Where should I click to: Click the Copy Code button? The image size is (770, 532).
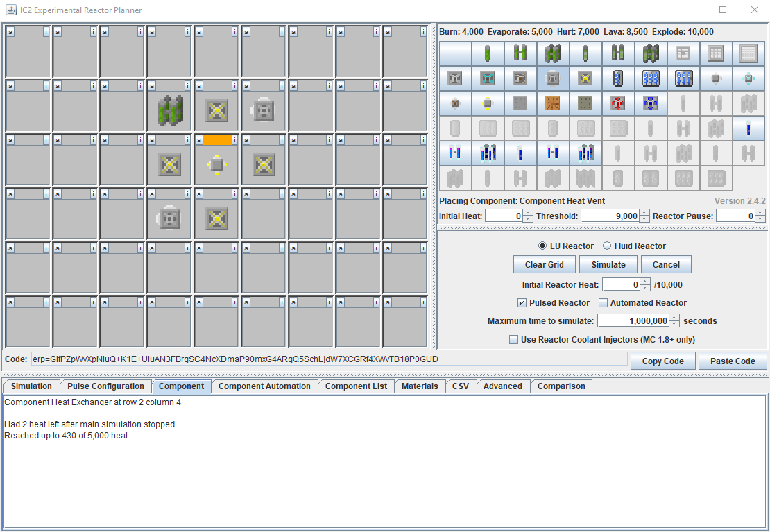pos(662,361)
